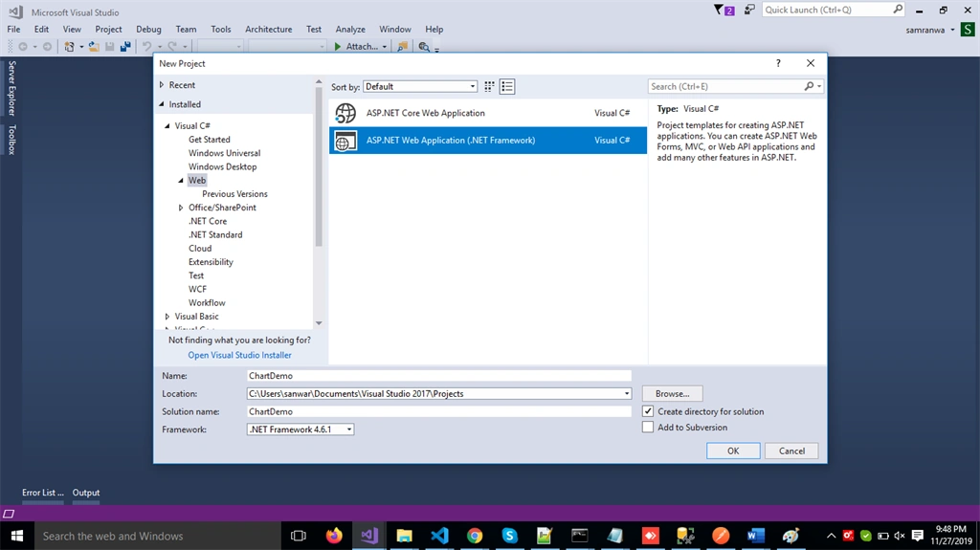Click the template Search box

point(726,86)
